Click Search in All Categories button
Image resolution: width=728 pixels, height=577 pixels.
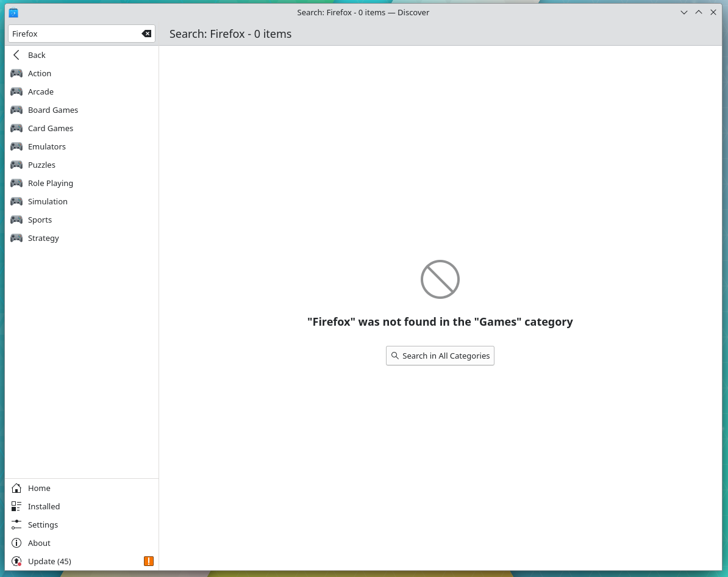click(x=440, y=356)
